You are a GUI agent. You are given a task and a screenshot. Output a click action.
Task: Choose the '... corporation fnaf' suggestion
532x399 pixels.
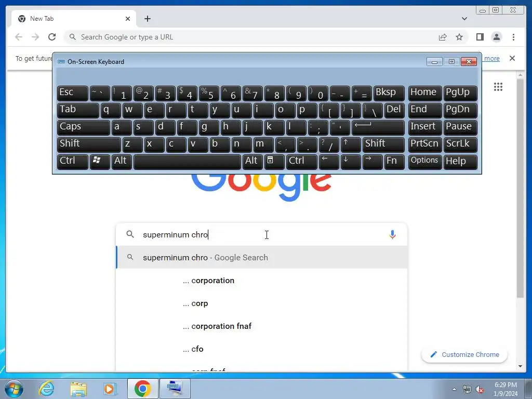coord(262,326)
